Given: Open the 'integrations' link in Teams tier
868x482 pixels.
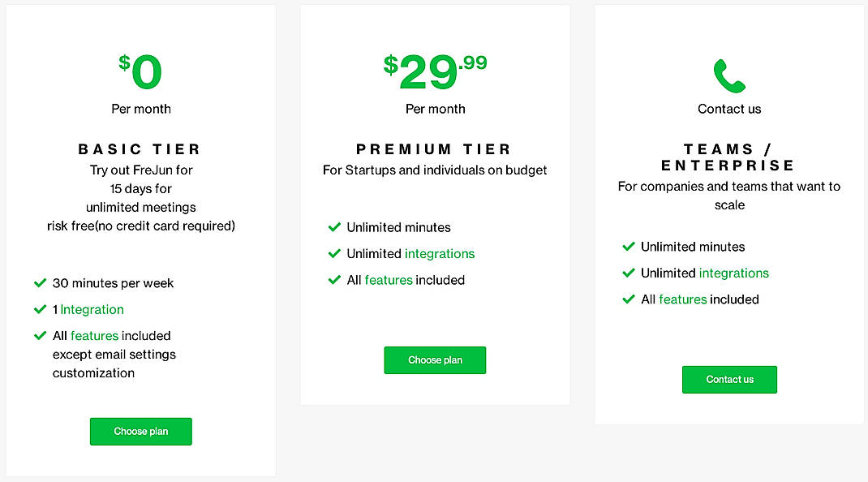Looking at the screenshot, I should point(734,273).
